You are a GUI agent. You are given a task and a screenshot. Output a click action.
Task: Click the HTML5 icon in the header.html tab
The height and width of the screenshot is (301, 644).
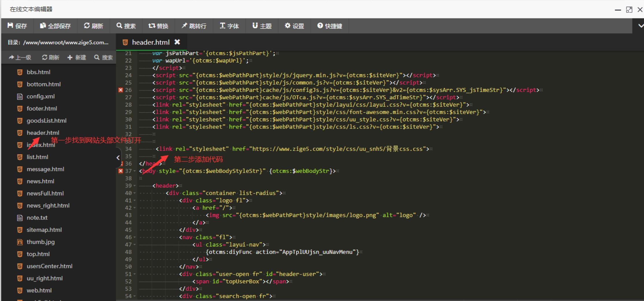(x=125, y=42)
